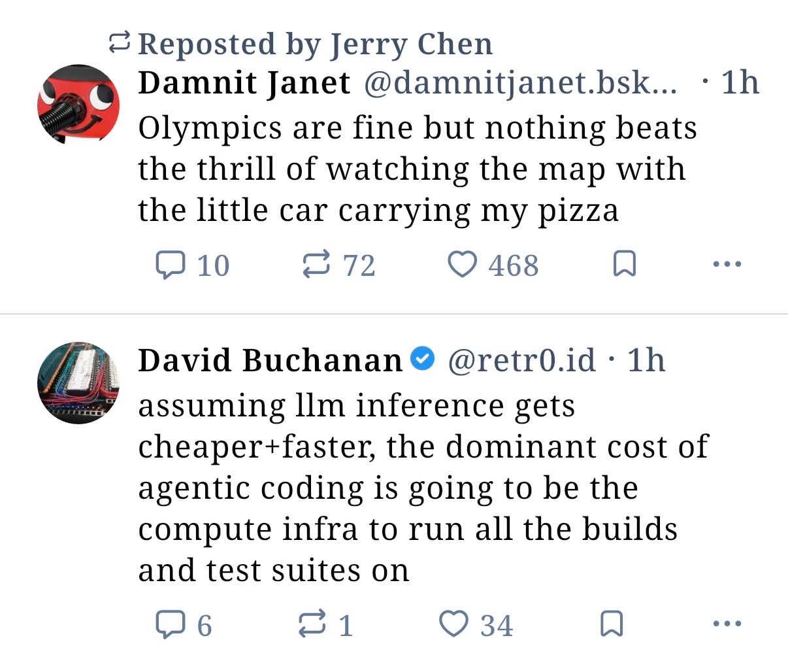Viewport: 788px width, 672px height.
Task: Open the @damnitjanet.bsk handle link
Action: 520,83
